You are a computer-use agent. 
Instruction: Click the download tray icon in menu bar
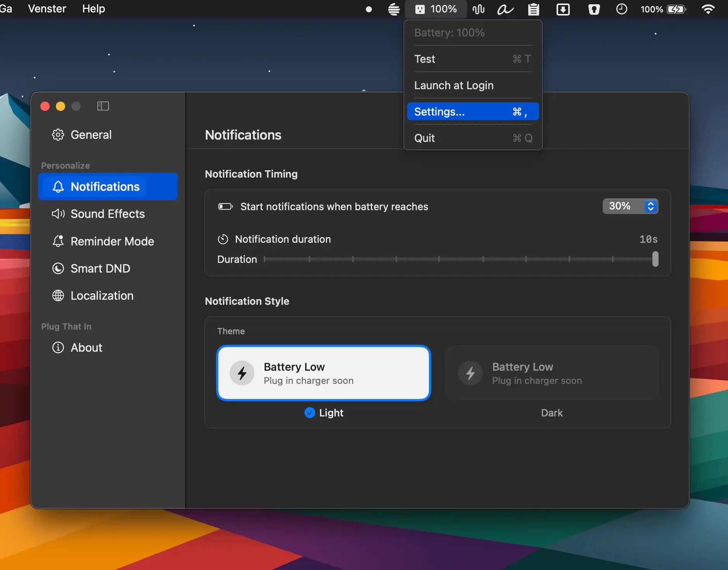[x=563, y=9]
